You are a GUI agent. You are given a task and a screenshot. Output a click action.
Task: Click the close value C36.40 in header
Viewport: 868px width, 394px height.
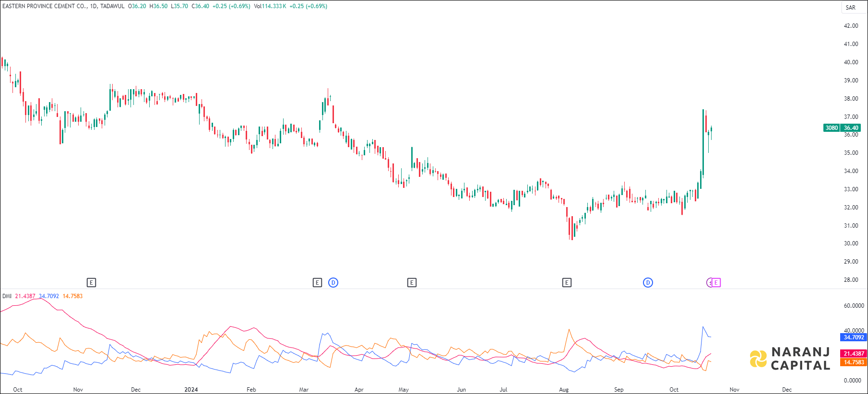(201, 6)
